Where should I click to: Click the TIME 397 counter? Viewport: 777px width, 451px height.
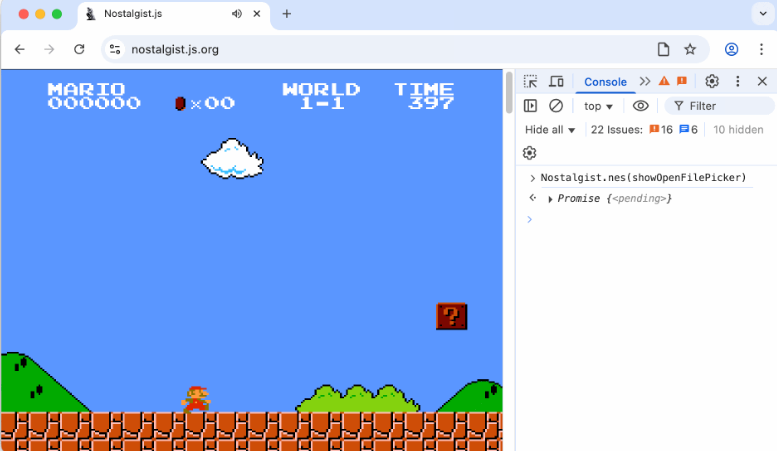pos(424,96)
